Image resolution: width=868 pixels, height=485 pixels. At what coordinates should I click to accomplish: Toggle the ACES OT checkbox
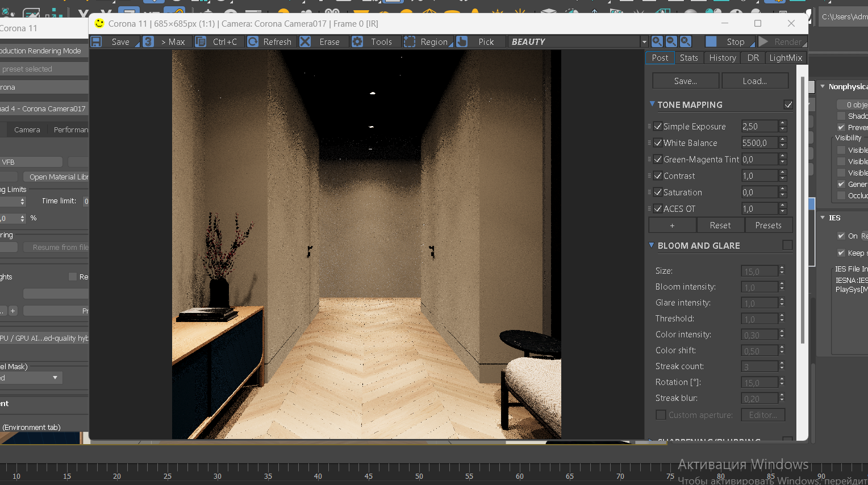click(658, 208)
